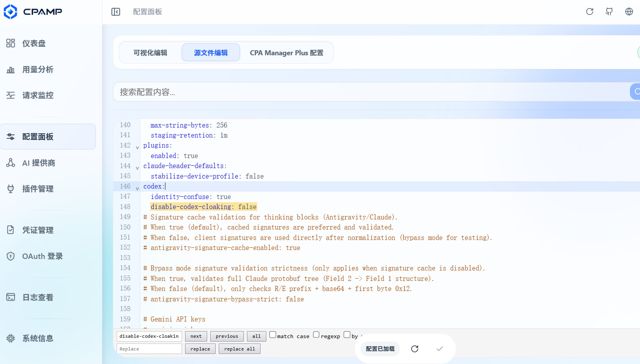Toggle the regexp checkbox

coord(316,335)
